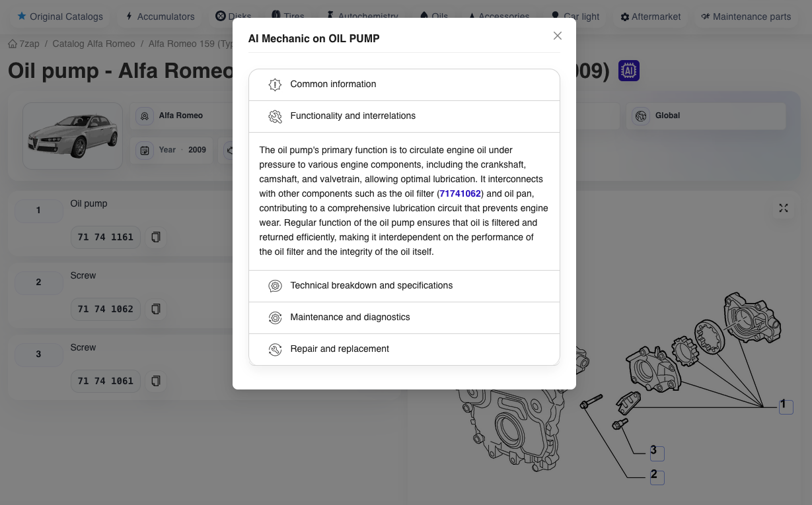Collapse Functionality and interrelations section
The width and height of the screenshot is (812, 505).
(404, 116)
